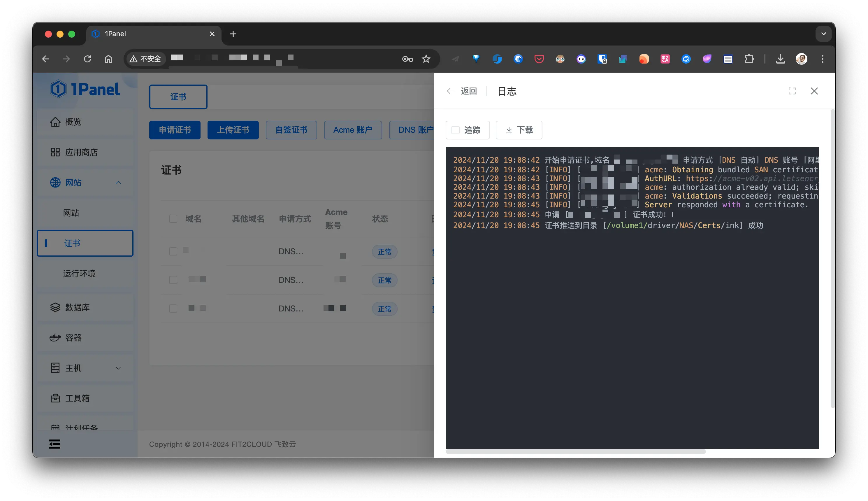The width and height of the screenshot is (868, 501).
Task: Switch to the 1Panel browser tab
Action: (x=115, y=33)
